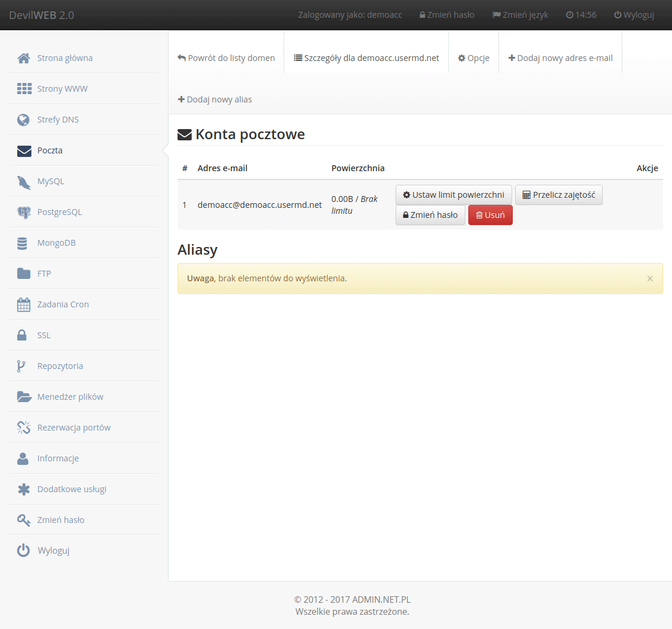Viewport: 672px width, 629px height.
Task: Open Zmień język in top bar
Action: [x=520, y=15]
